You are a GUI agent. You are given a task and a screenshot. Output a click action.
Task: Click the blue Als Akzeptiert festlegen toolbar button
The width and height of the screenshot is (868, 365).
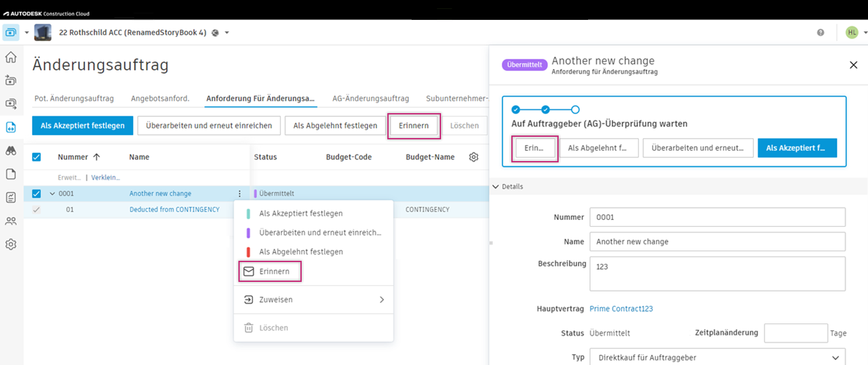tap(82, 125)
